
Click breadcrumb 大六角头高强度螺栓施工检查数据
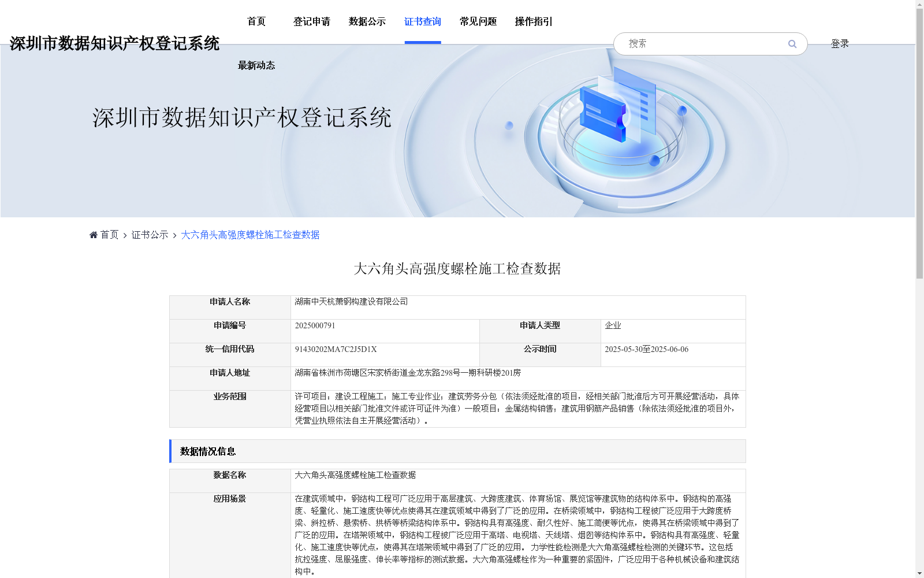click(x=250, y=235)
